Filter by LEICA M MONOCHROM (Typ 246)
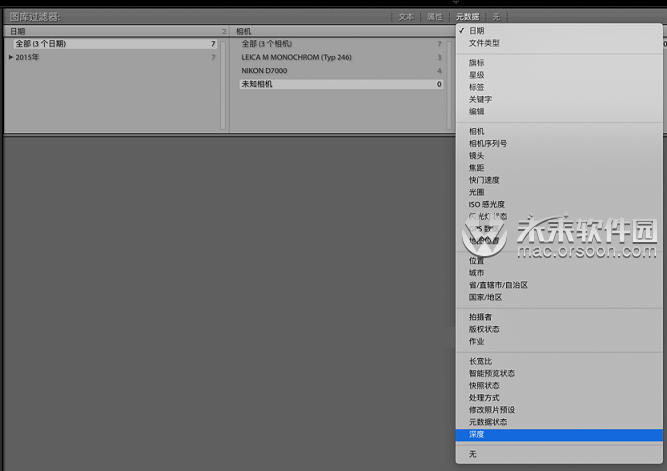The image size is (667, 471). click(x=342, y=57)
